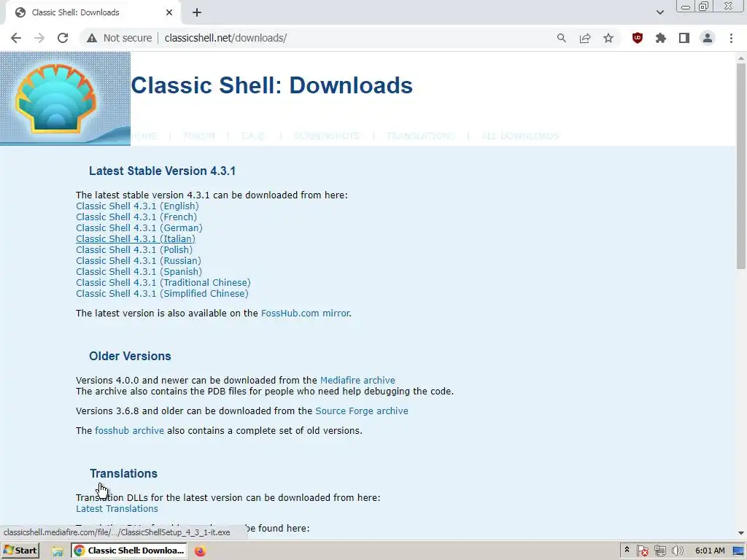Open the Mediafire archive link
This screenshot has height=560, width=747.
[x=357, y=381]
